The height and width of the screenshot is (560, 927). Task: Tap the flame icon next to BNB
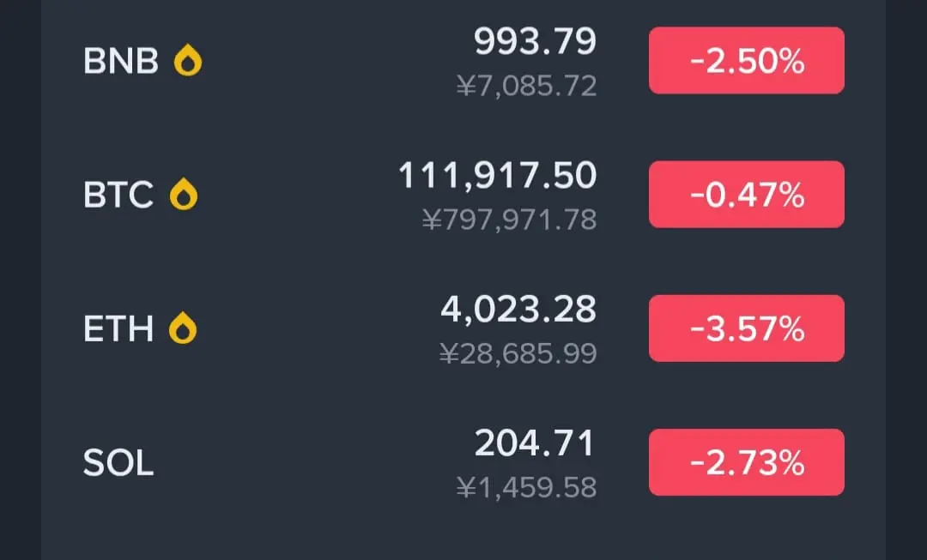click(x=188, y=60)
